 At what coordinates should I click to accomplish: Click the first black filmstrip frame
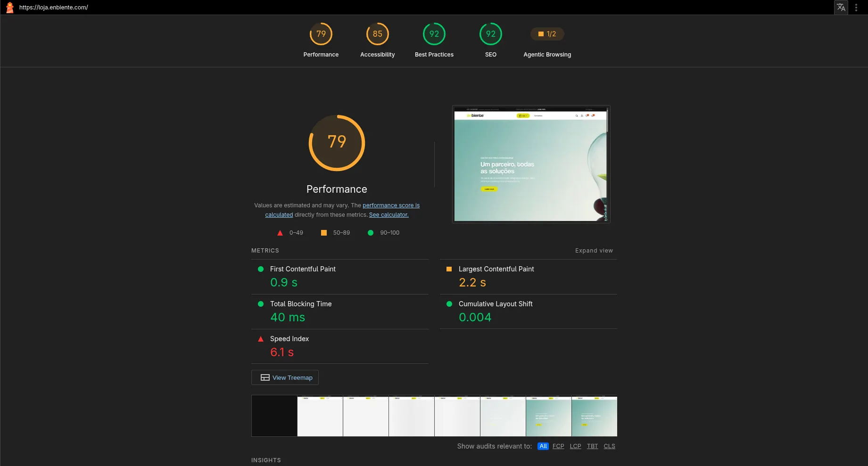(x=274, y=416)
